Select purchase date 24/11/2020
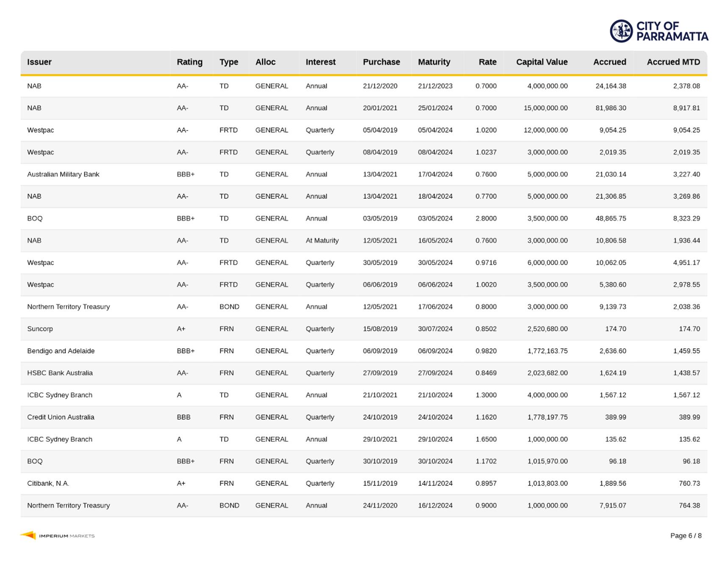The height and width of the screenshot is (563, 728). 380,505
